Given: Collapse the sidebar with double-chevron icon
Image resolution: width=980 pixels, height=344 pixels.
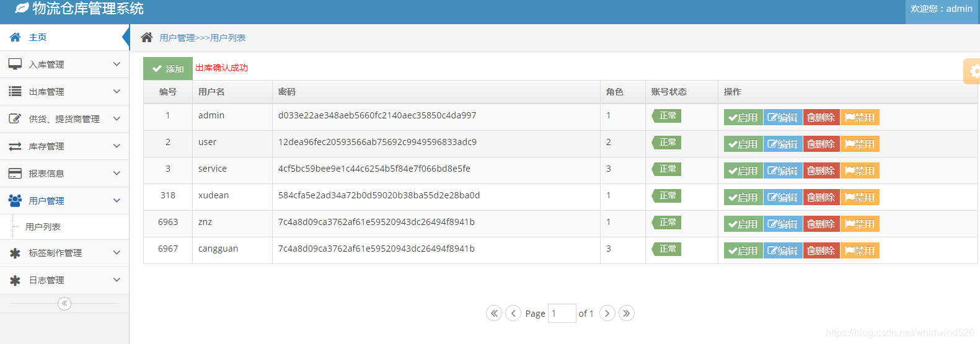Looking at the screenshot, I should tap(64, 303).
